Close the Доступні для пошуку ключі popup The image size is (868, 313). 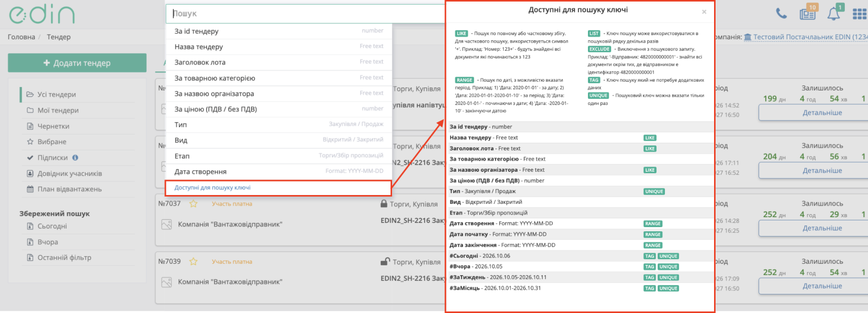tap(704, 12)
